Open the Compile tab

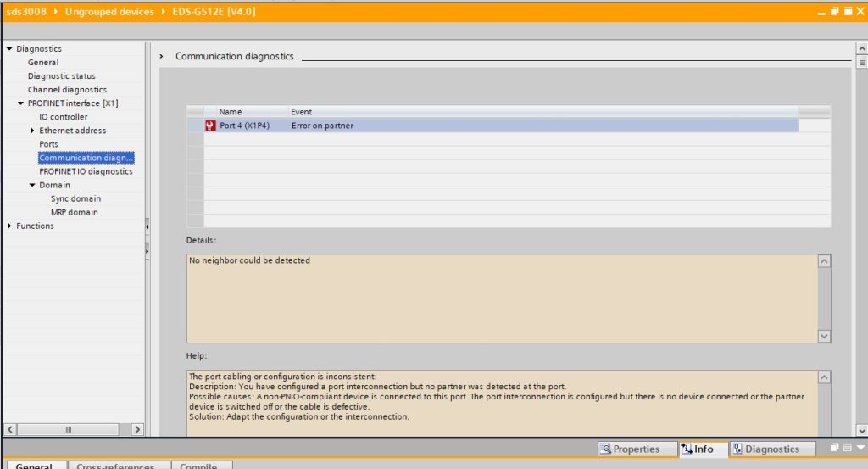(201, 466)
